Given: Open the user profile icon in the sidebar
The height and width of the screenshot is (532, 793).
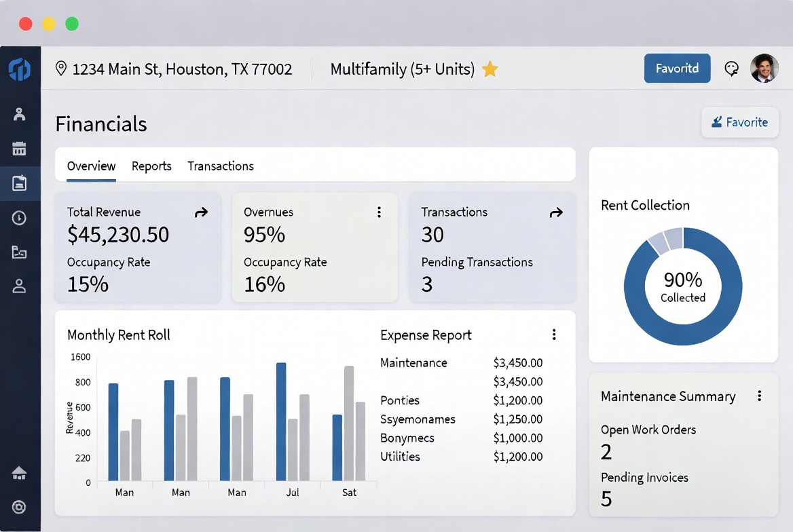Looking at the screenshot, I should pyautogui.click(x=19, y=286).
